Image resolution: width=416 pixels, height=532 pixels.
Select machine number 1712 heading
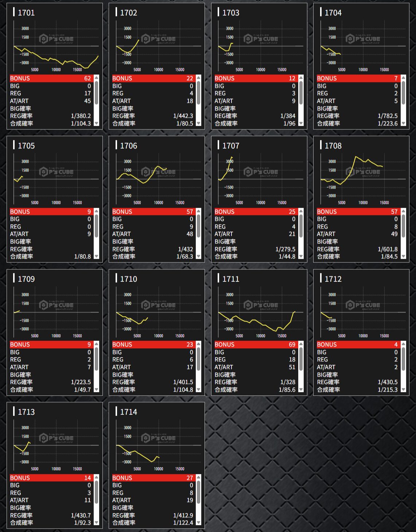coord(333,279)
